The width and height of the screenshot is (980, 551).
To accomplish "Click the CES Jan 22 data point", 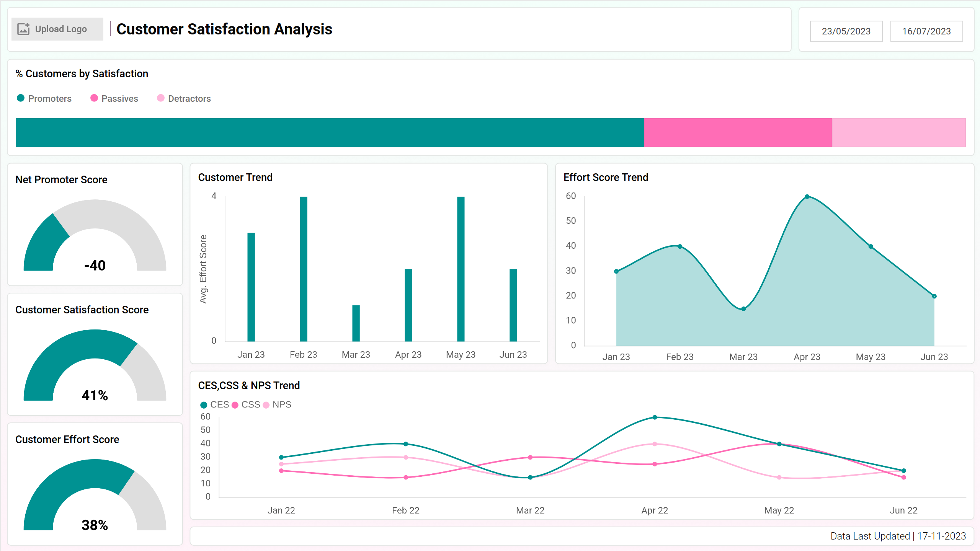I will coord(281,457).
